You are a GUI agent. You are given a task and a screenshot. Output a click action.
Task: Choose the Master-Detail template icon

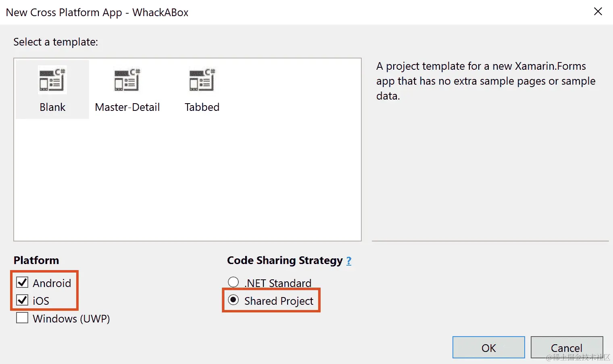coord(127,80)
